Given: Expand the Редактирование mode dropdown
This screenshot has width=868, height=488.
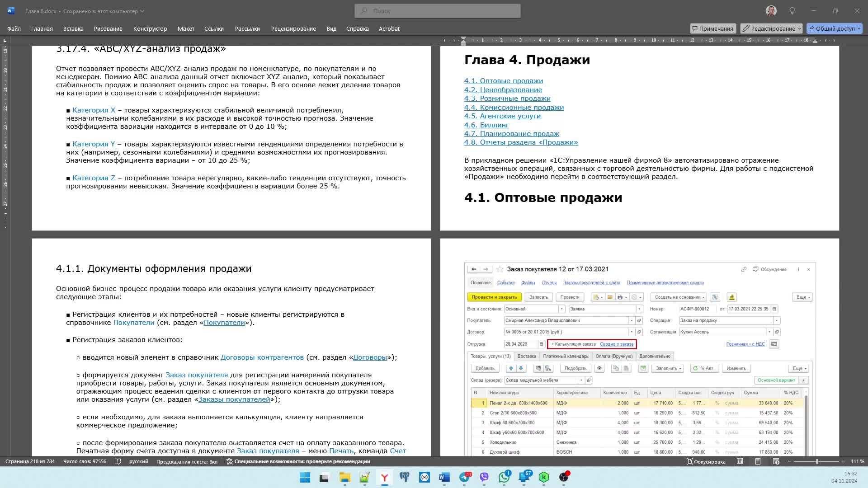Looking at the screenshot, I should coord(799,28).
